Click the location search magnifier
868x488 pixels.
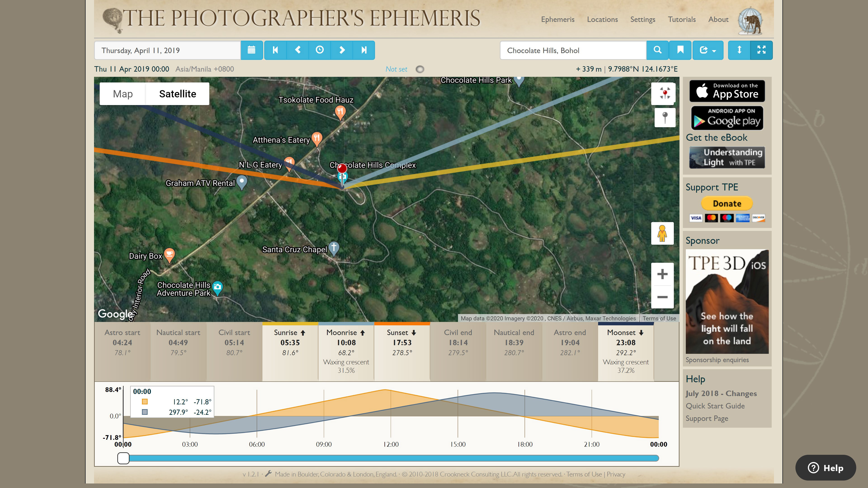tap(657, 50)
